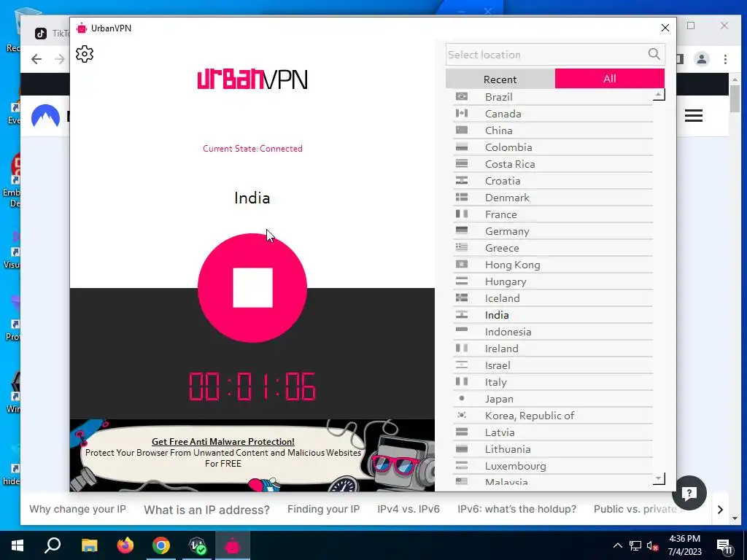The image size is (747, 560).
Task: Pick Hungary location
Action: (x=553, y=281)
